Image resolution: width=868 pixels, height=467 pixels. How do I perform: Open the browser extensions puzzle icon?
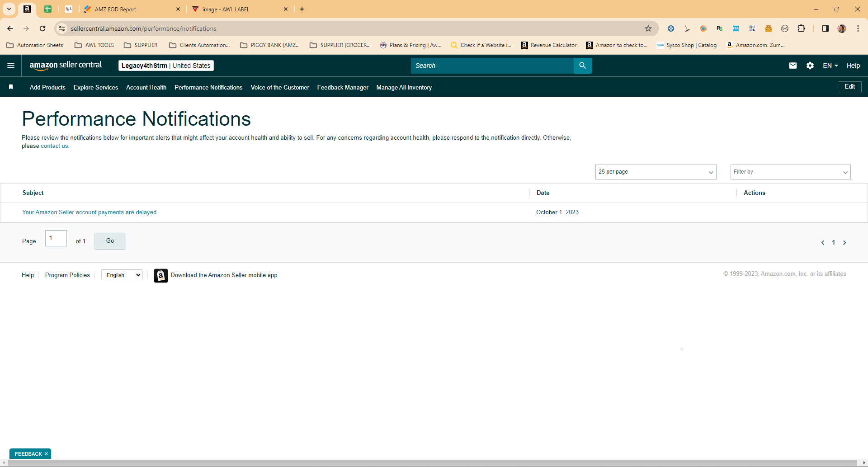coord(801,28)
